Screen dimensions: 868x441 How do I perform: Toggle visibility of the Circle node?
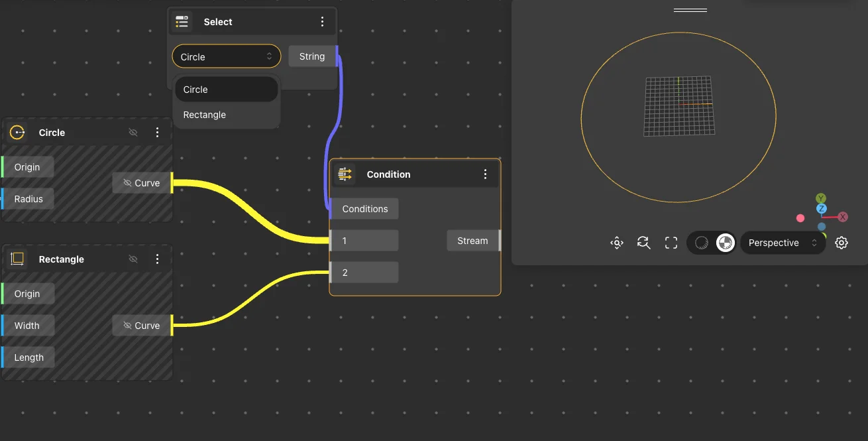point(133,133)
